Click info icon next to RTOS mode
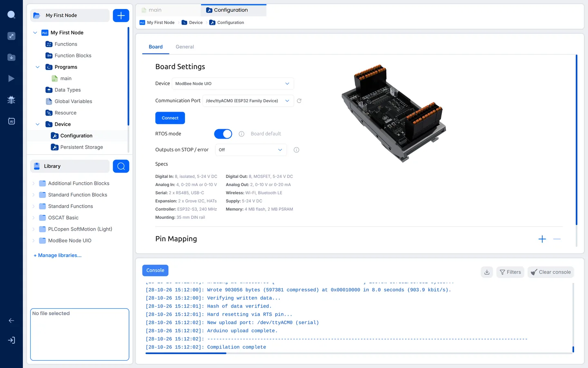This screenshot has width=588, height=368. (241, 134)
